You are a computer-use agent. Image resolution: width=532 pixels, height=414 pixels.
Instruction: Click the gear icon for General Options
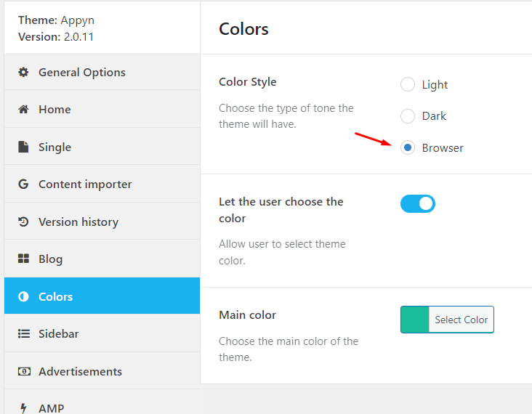pos(23,72)
